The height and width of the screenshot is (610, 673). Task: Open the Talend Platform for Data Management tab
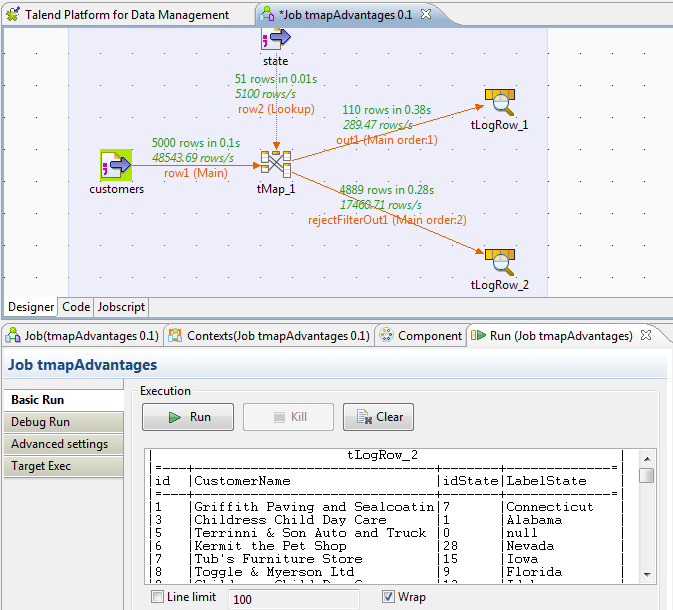click(x=127, y=15)
